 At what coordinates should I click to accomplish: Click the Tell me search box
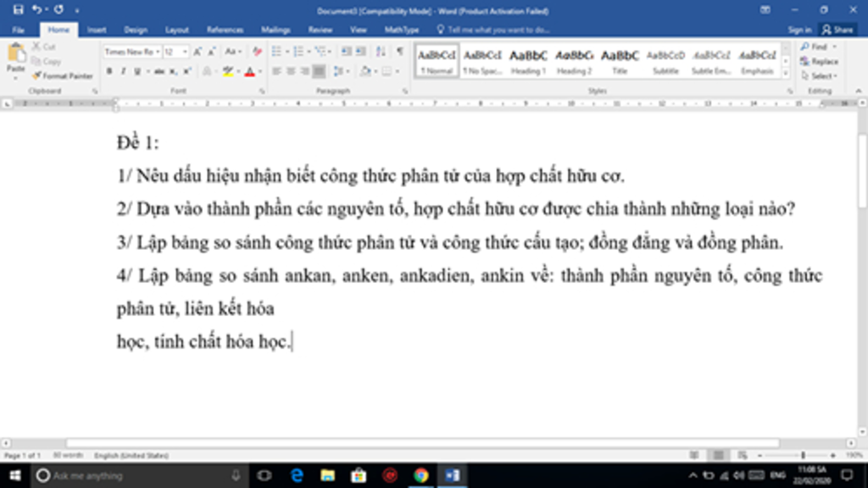(492, 30)
